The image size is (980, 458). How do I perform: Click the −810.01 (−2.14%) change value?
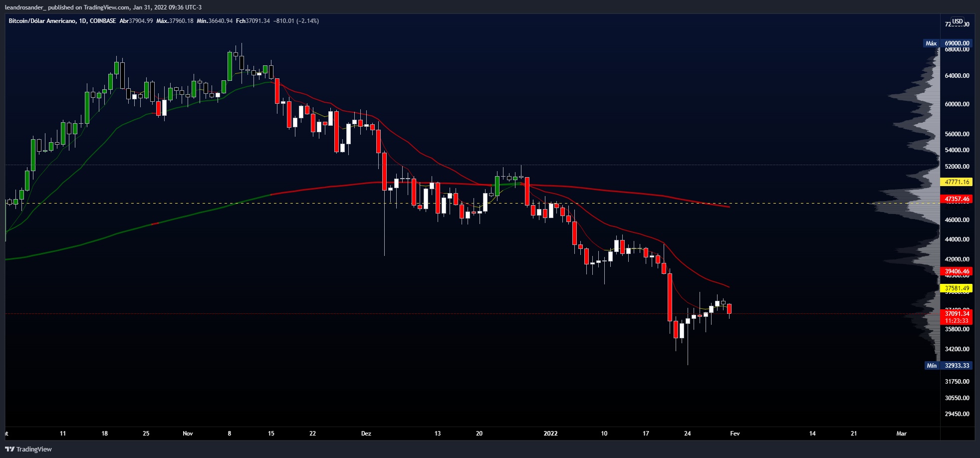(x=296, y=21)
